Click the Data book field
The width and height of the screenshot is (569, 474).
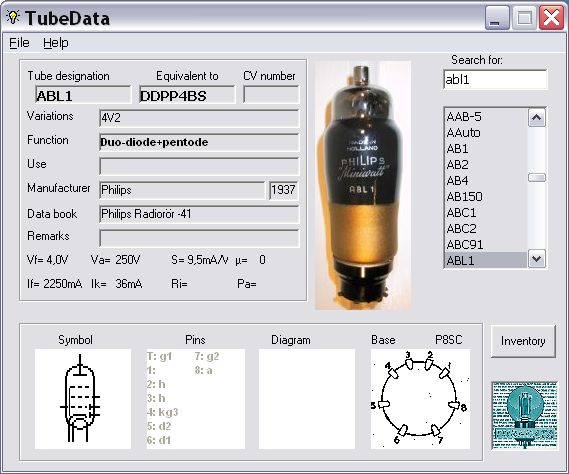coord(199,214)
